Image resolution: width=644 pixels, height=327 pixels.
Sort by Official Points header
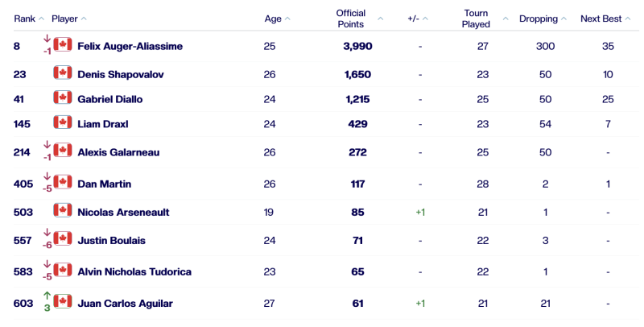click(351, 19)
